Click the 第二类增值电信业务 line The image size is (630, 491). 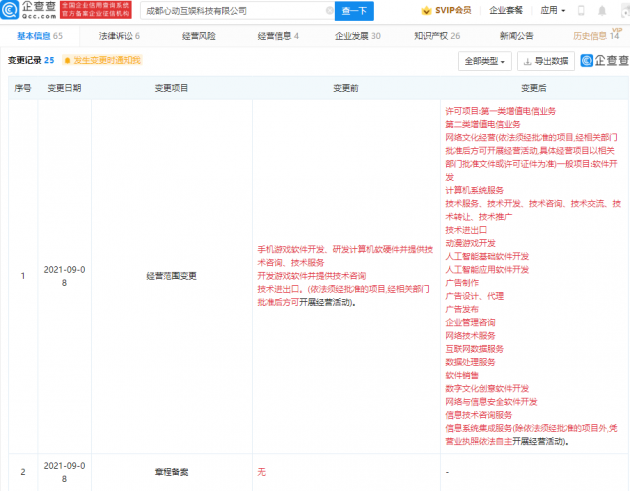coord(483,125)
